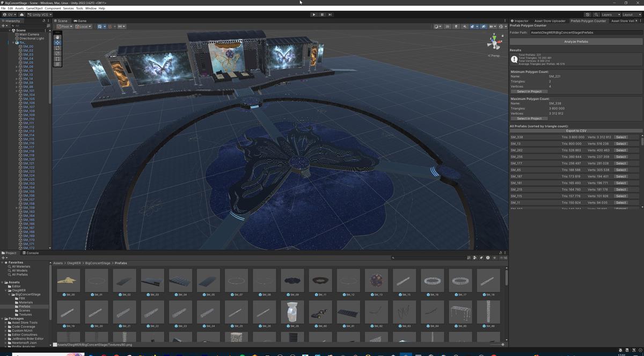Select Main Camera in Hierarchy
This screenshot has width=644, height=356.
pos(29,34)
